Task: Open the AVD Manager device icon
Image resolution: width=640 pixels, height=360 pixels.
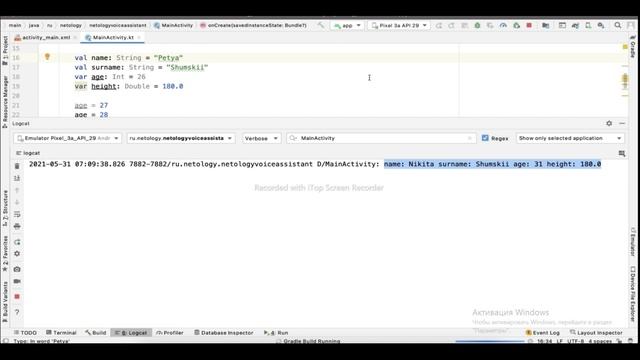Action: click(588, 25)
